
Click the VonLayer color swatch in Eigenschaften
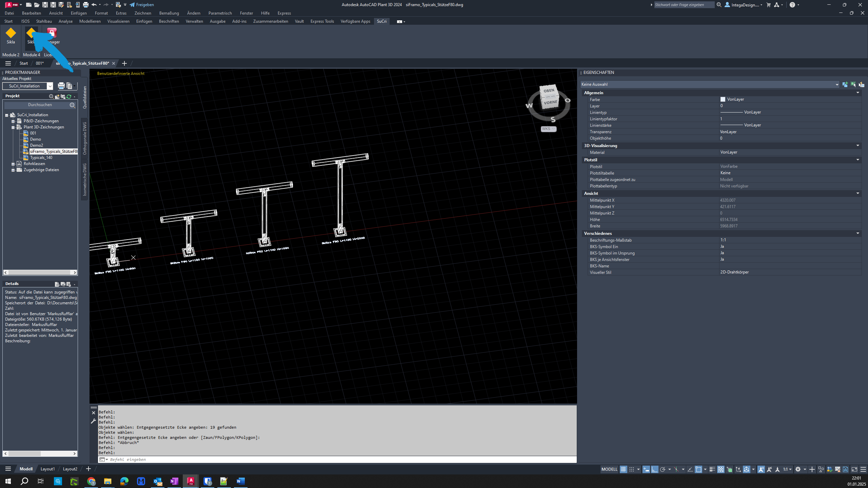click(x=723, y=99)
